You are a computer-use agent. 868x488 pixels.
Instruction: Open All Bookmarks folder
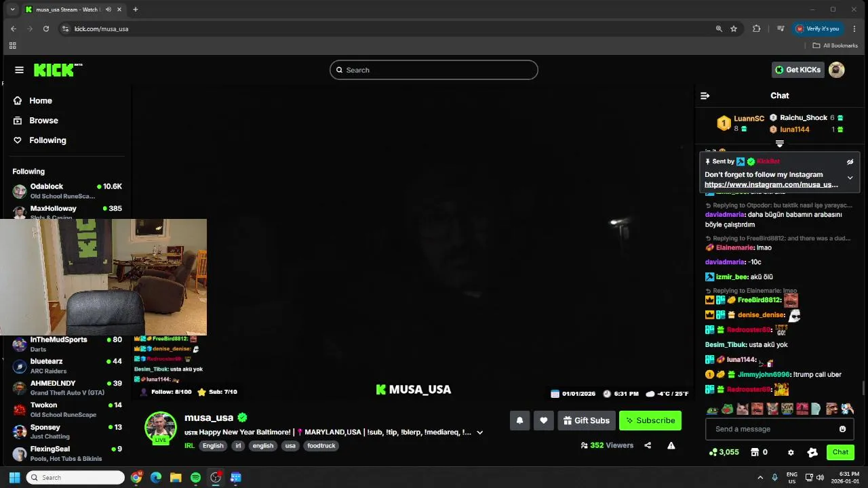[835, 45]
